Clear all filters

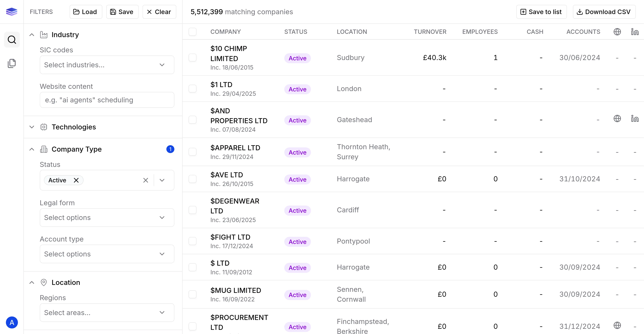click(x=159, y=12)
